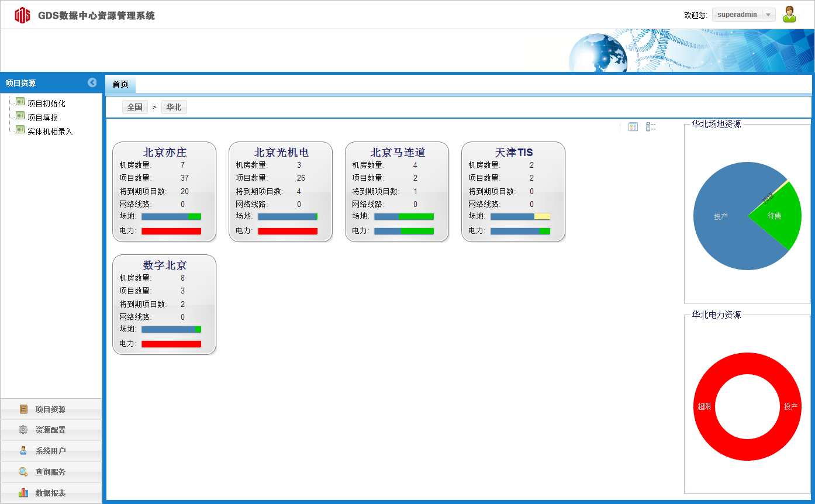
Task: Click the user avatar icon
Action: tap(789, 15)
